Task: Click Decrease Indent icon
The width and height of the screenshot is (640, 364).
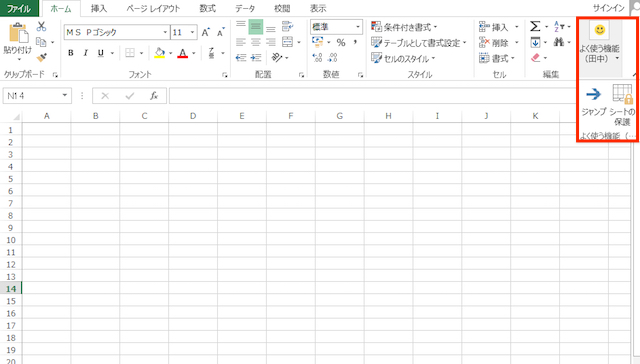Action: (x=241, y=58)
